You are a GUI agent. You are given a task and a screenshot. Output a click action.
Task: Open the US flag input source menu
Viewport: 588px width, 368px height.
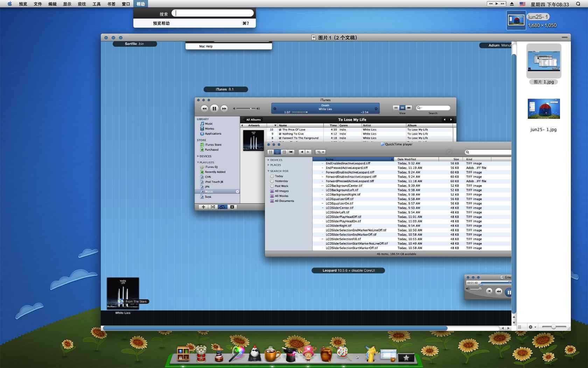(523, 4)
